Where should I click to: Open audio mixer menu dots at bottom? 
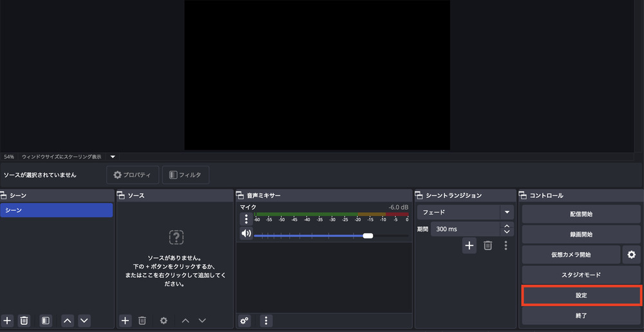click(266, 320)
